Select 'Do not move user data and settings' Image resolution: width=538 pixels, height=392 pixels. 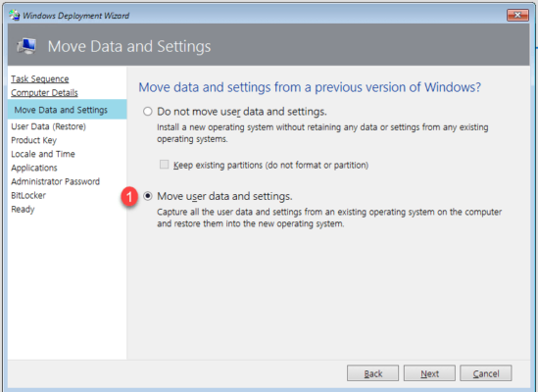(148, 111)
